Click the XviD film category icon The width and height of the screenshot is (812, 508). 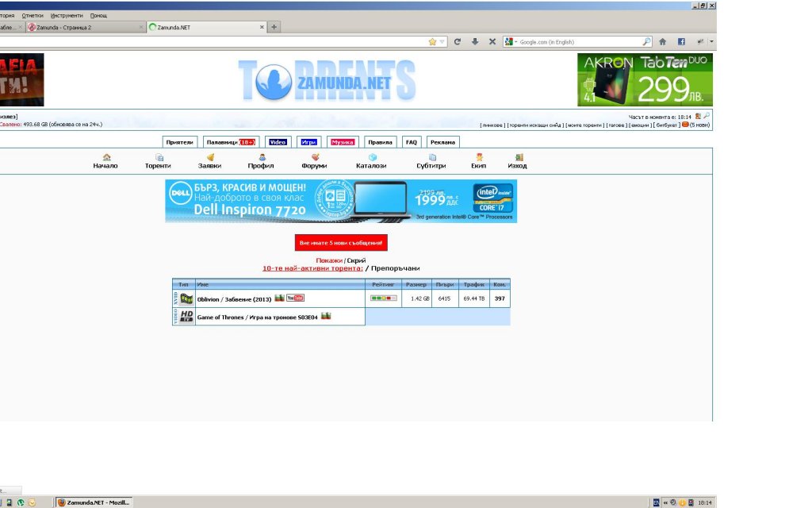tap(186, 298)
